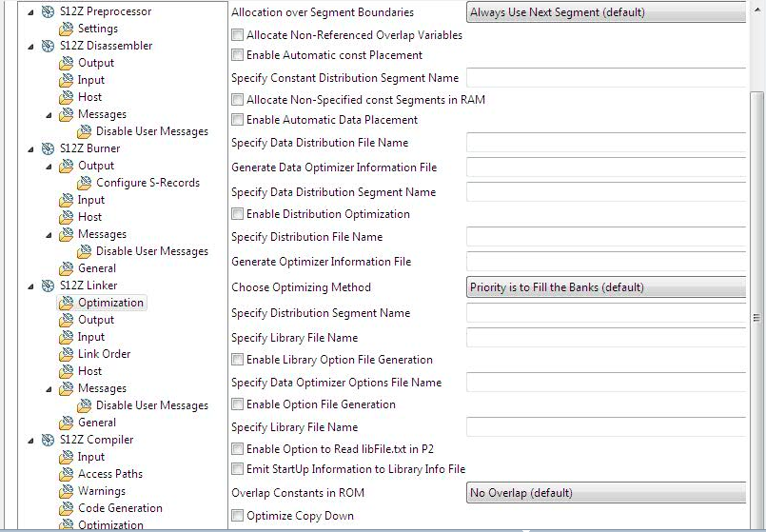Click the Link Order folder icon

tap(66, 354)
